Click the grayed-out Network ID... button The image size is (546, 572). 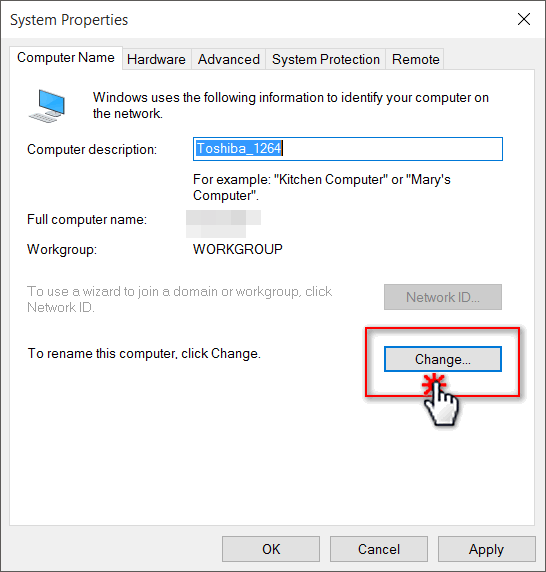(443, 297)
